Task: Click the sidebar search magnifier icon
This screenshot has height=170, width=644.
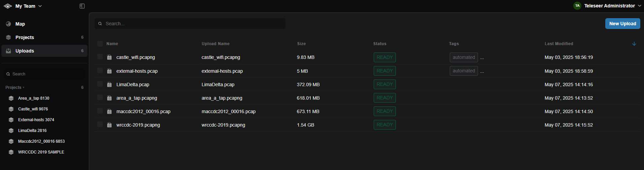Action: tap(8, 74)
